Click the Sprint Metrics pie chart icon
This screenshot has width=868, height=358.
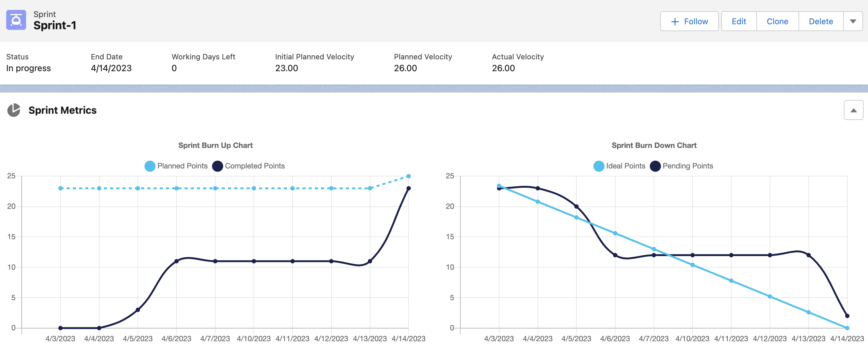pyautogui.click(x=14, y=110)
